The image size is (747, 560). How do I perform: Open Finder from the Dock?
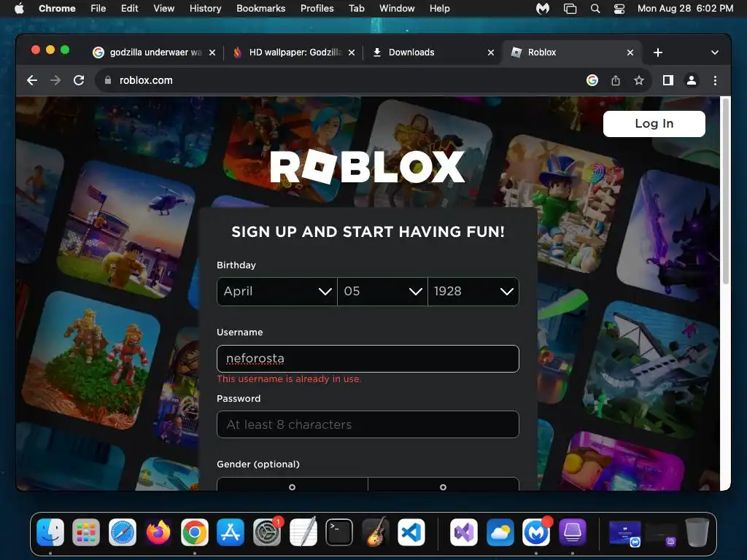pos(50,532)
